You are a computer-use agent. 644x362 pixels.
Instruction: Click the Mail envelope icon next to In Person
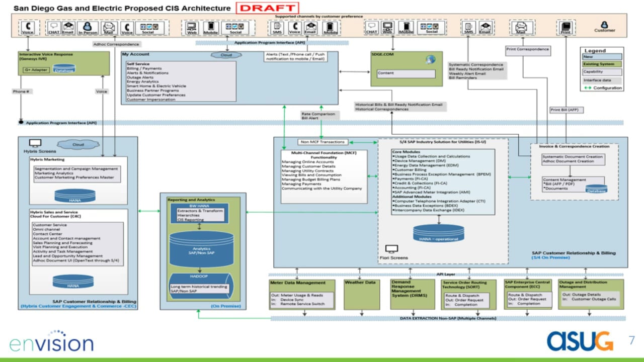click(x=108, y=27)
